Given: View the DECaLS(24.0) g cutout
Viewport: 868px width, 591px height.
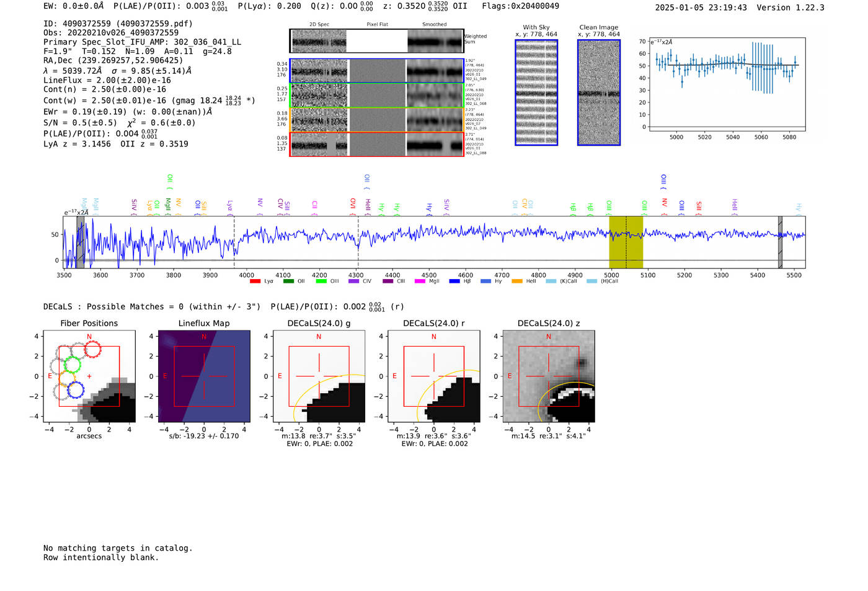Looking at the screenshot, I should pyautogui.click(x=319, y=376).
